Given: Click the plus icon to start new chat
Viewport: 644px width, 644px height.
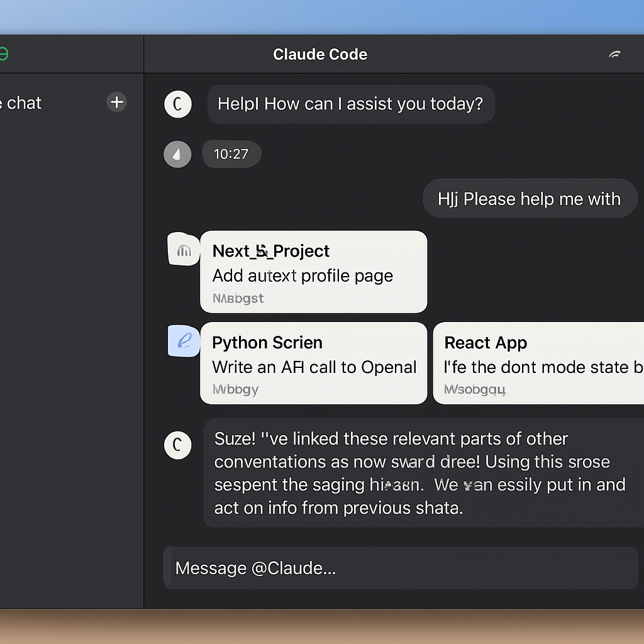Looking at the screenshot, I should click(116, 103).
